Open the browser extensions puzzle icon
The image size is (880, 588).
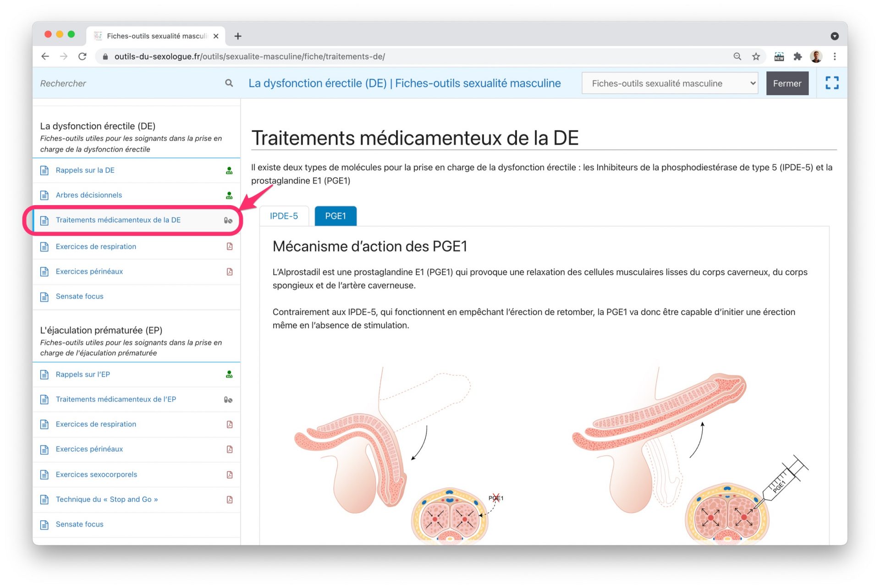797,56
